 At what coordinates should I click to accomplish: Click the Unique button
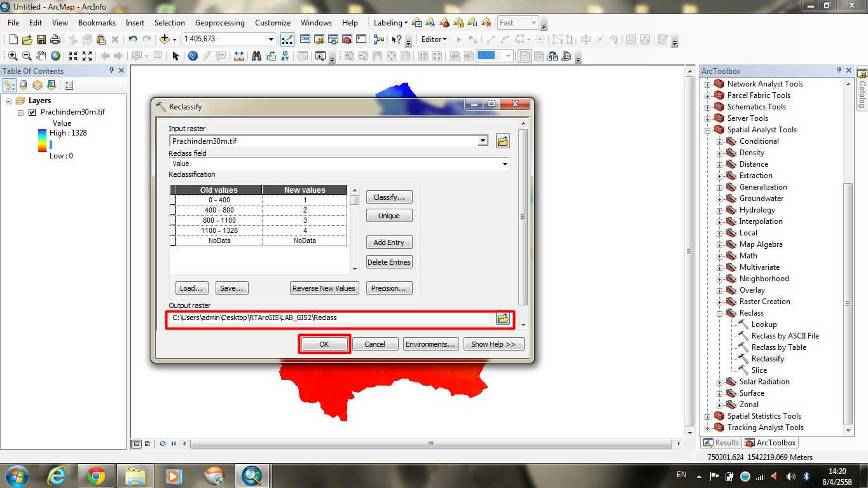point(389,216)
